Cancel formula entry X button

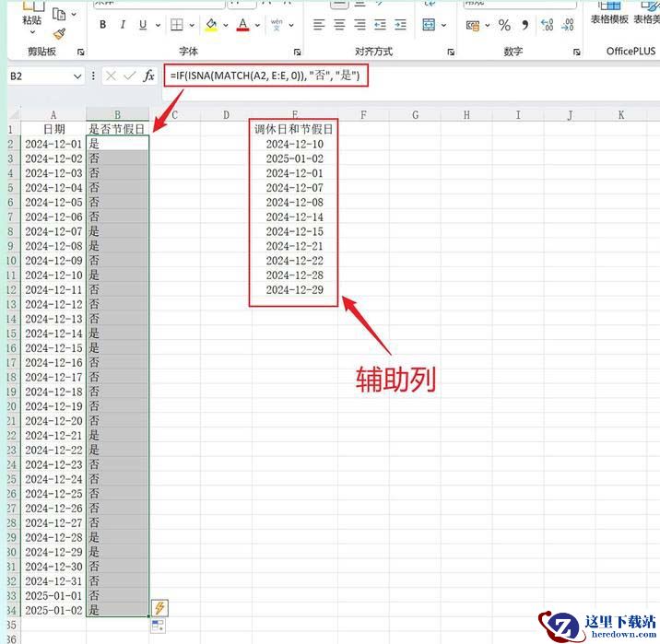(x=112, y=76)
